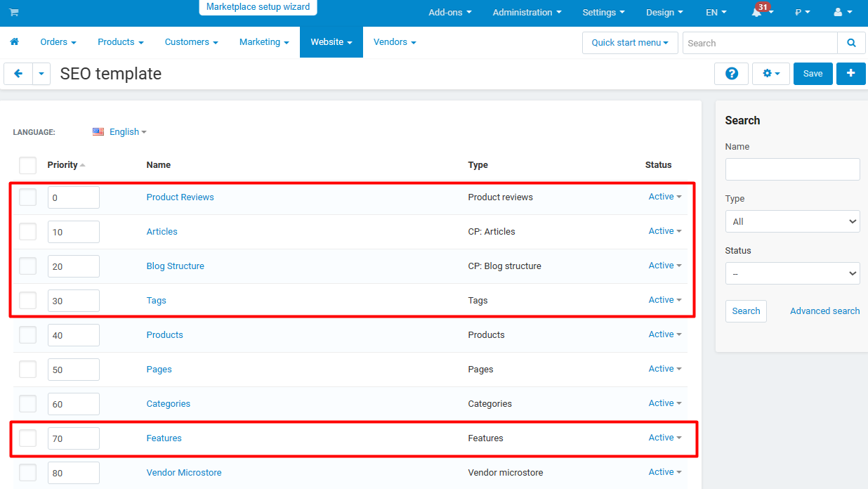Check the Blog Structure row checkbox

tap(28, 266)
